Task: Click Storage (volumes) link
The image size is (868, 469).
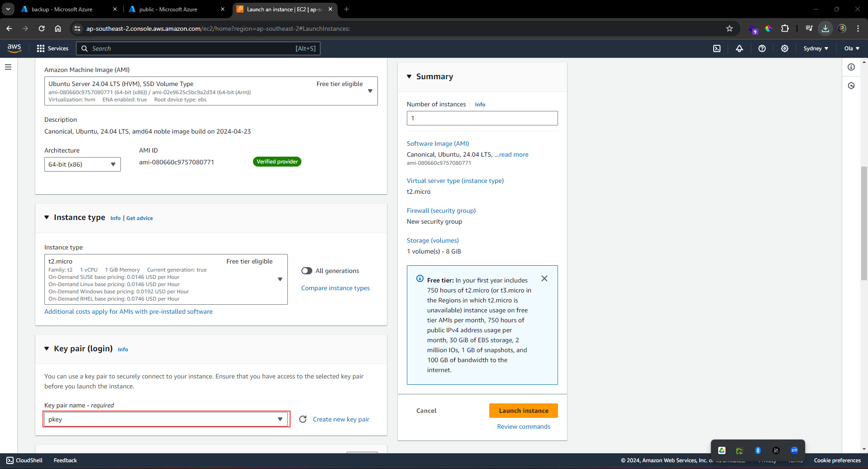Action: click(433, 240)
